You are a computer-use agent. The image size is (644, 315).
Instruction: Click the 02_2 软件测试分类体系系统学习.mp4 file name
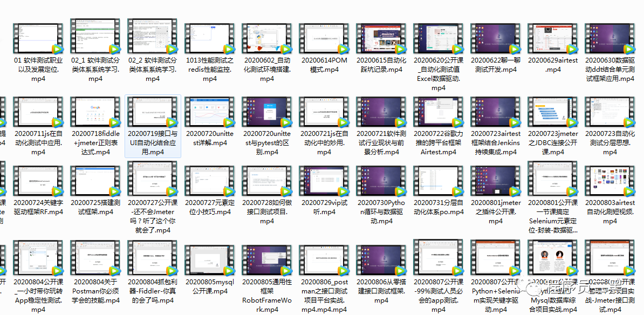point(153,70)
